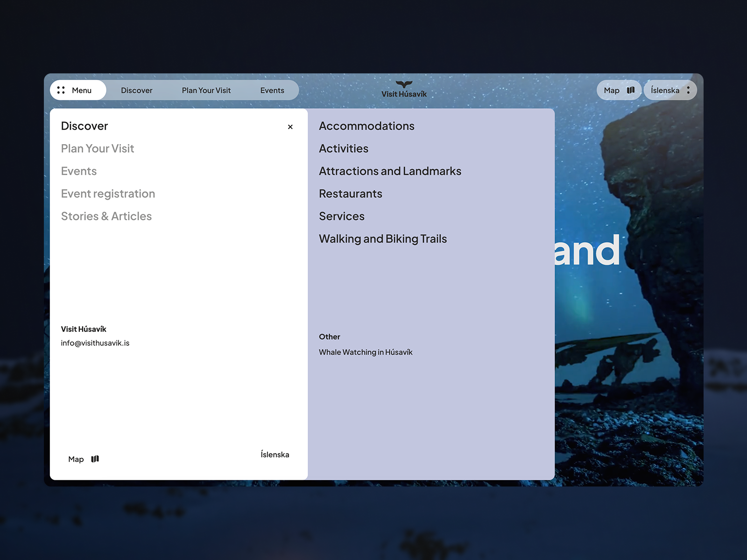This screenshot has height=560, width=747.
Task: Switch the language to Íslenska
Action: [665, 90]
